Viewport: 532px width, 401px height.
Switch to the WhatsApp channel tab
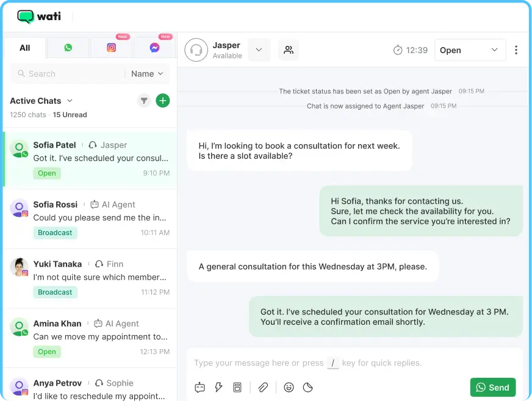point(68,48)
